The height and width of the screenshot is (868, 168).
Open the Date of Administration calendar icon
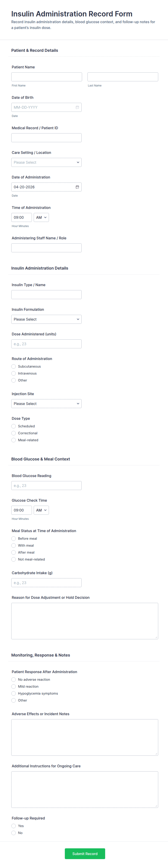[x=77, y=187]
